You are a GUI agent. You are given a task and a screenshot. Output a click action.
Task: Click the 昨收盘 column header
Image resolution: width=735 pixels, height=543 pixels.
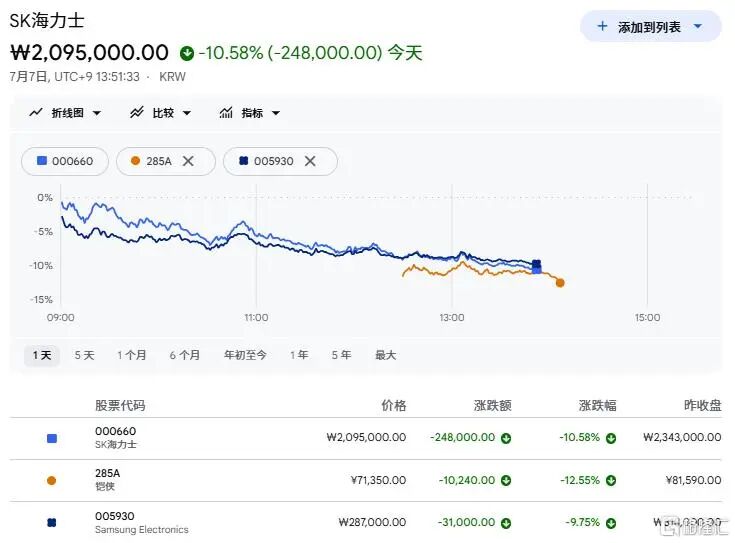pyautogui.click(x=702, y=405)
